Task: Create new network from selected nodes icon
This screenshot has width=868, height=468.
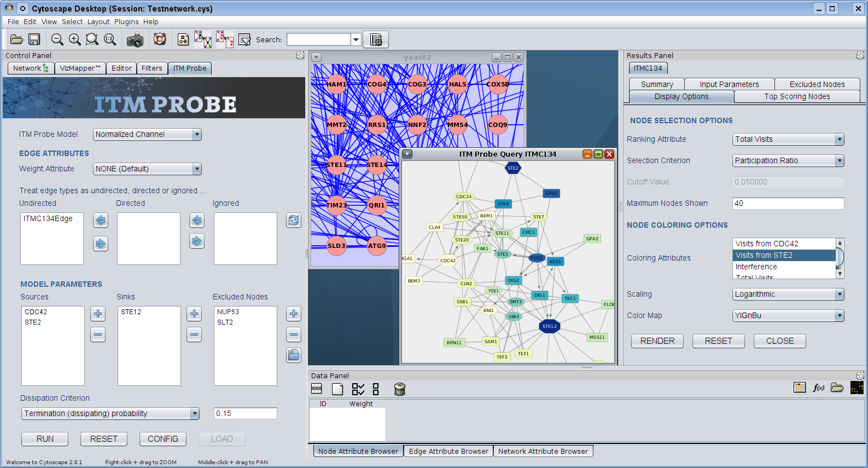Action: click(202, 39)
